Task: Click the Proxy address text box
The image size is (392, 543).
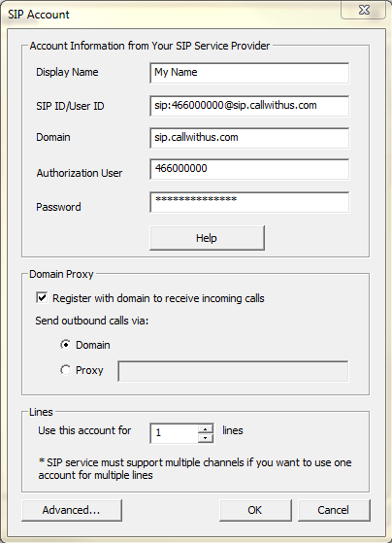Action: pos(233,371)
